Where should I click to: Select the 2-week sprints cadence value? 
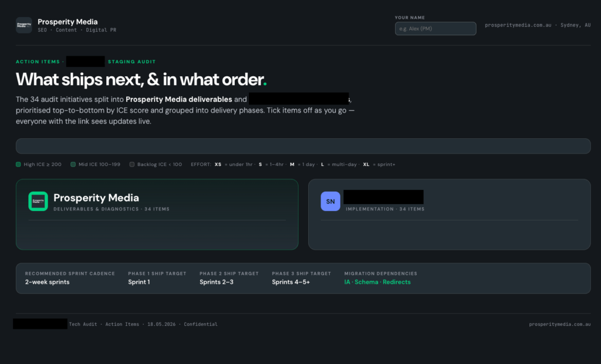pyautogui.click(x=47, y=282)
